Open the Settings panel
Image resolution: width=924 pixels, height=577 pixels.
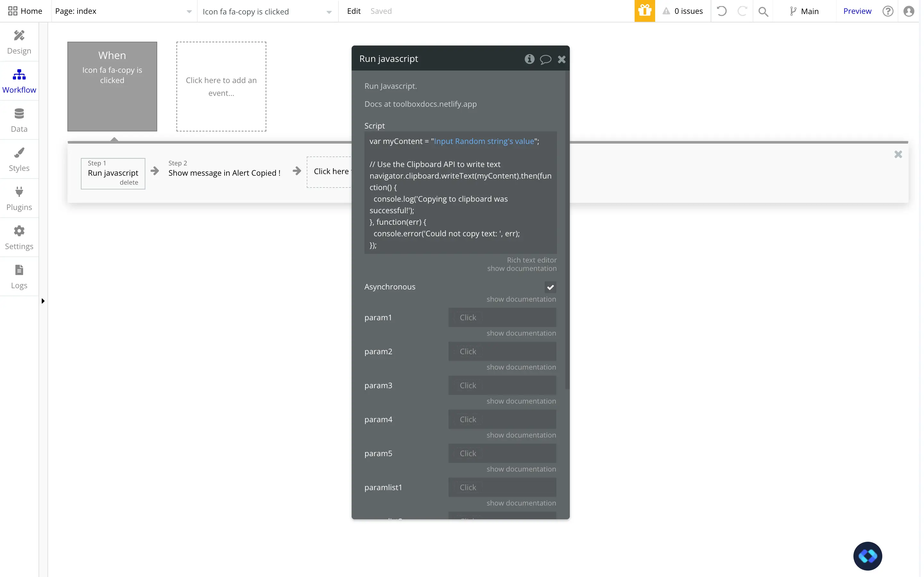pos(19,237)
